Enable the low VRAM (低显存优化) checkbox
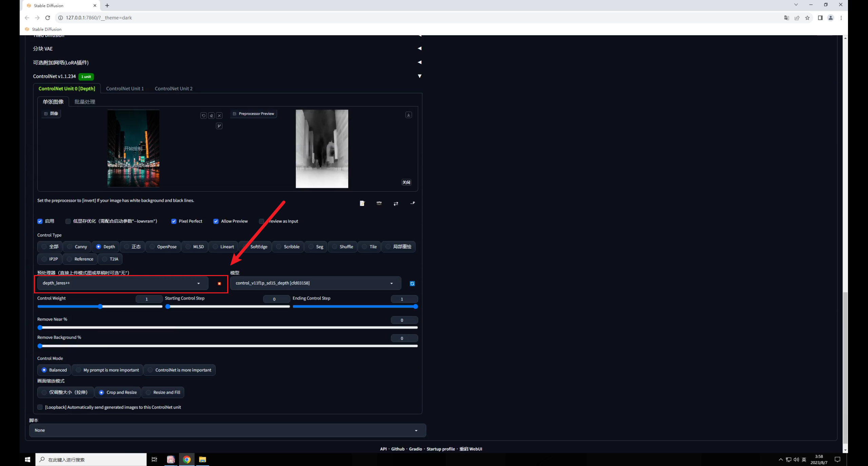Image resolution: width=868 pixels, height=466 pixels. pyautogui.click(x=68, y=221)
